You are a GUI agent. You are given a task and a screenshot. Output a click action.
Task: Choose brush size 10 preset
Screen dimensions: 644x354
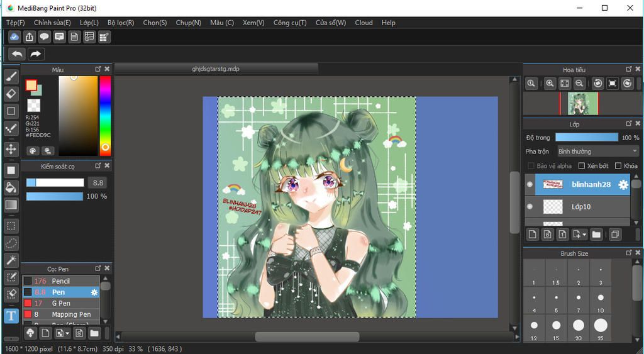601,301
